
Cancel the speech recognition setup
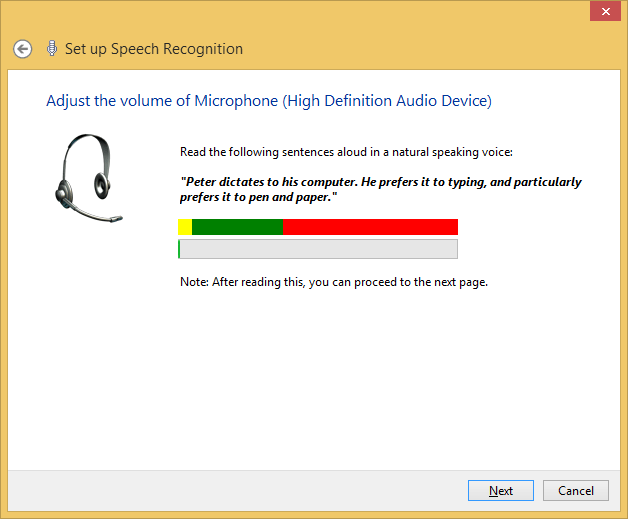pos(575,490)
